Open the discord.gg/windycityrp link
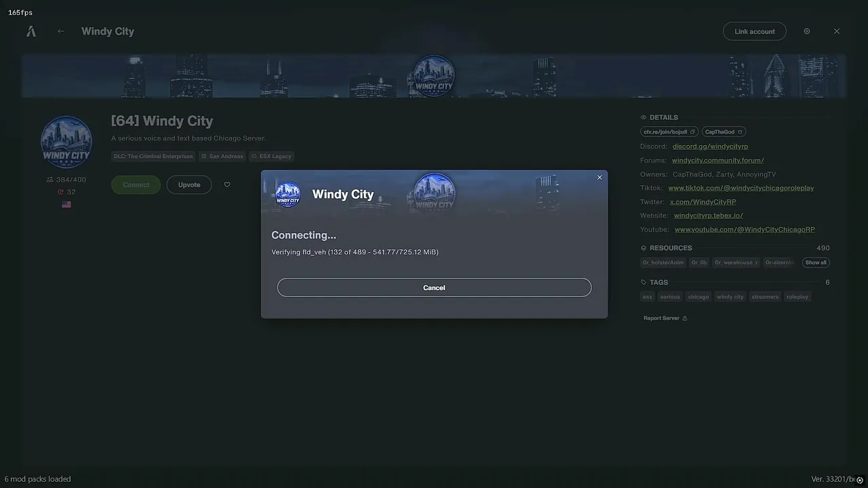The image size is (868, 488). [710, 146]
